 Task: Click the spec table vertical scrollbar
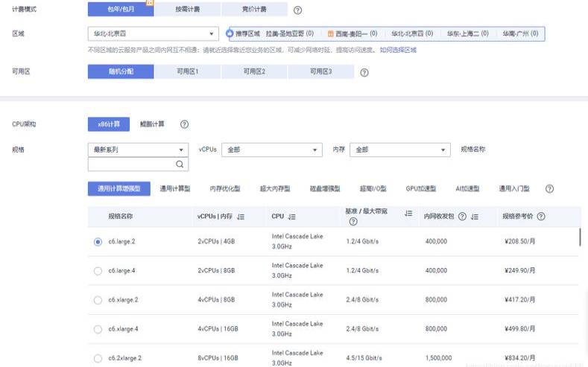[580, 237]
